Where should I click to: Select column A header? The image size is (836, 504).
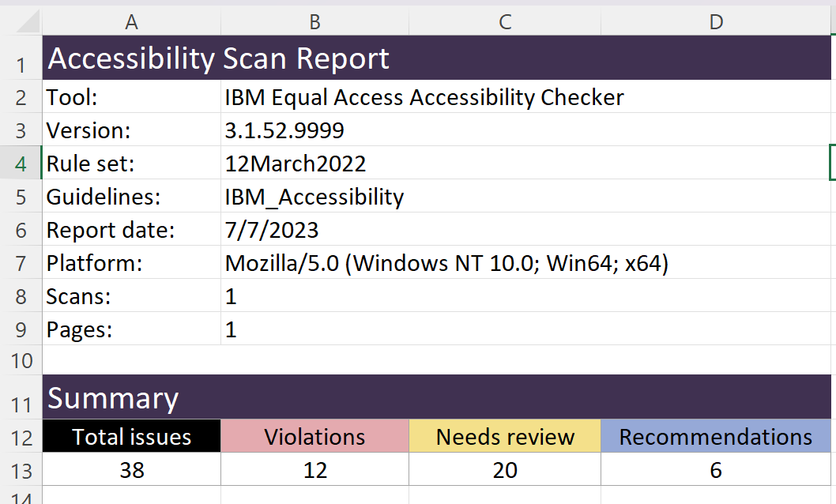coord(130,21)
